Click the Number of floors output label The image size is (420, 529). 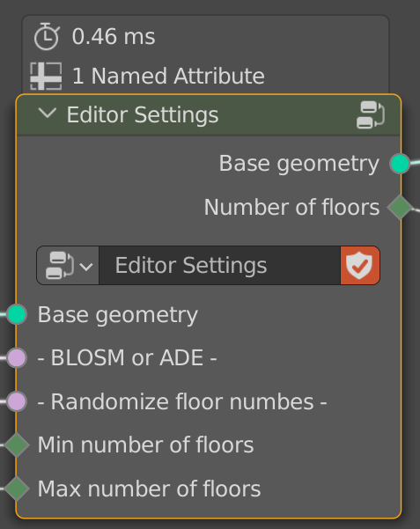tap(291, 207)
